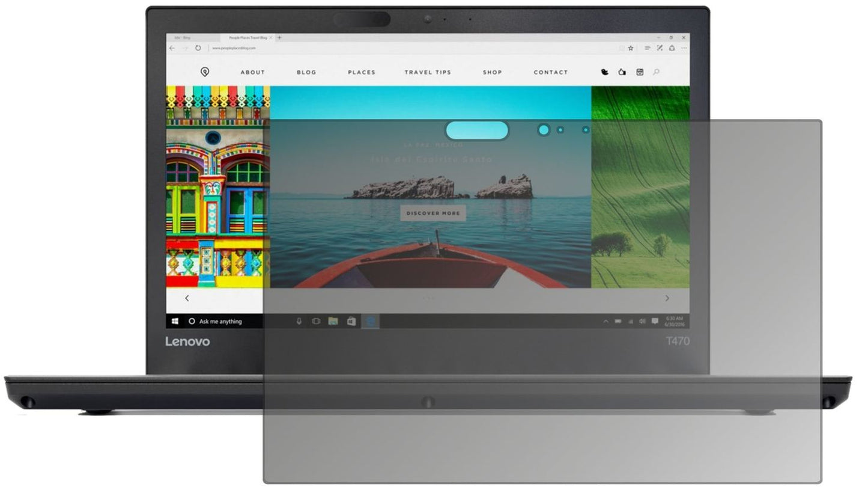Viewport: 868px width, 487px height.
Task: Click the site's search magnifier icon
Action: 656,72
